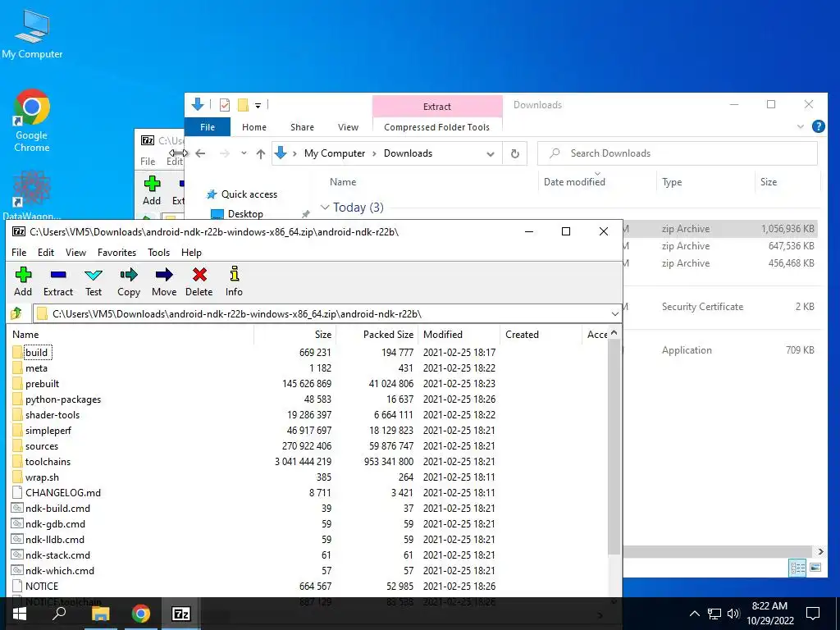Viewport: 840px width, 630px height.
Task: Click the Copy icon in the 7-Zip toolbar
Action: coord(129,281)
